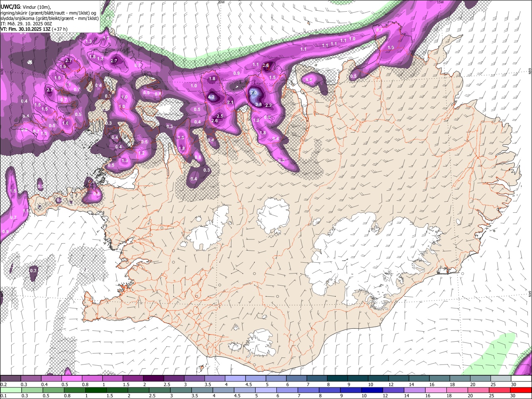Click the darkest green 1–1.5 rain legend swatch
Image resolution: width=532 pixels, height=399 pixels.
click(96, 390)
